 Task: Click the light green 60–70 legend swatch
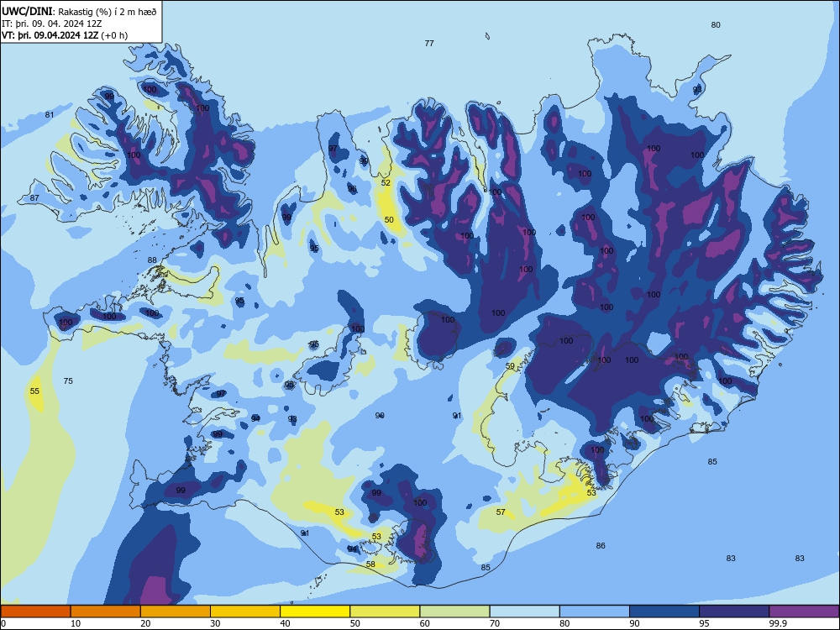coord(454,612)
